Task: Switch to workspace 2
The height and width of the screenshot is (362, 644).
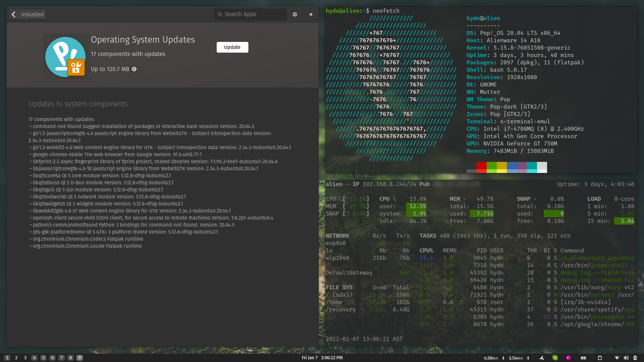Action: tap(16, 358)
